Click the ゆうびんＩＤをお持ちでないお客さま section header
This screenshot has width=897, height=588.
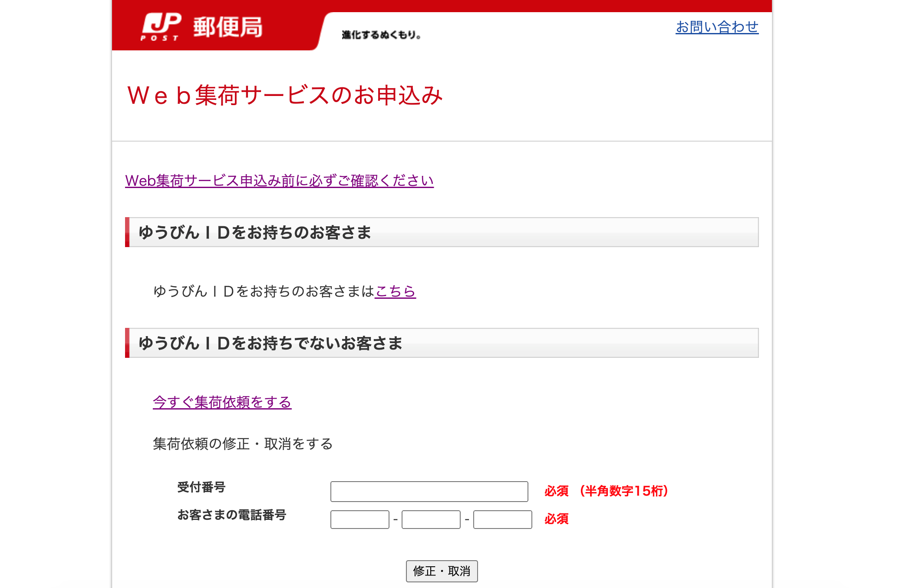coord(442,343)
